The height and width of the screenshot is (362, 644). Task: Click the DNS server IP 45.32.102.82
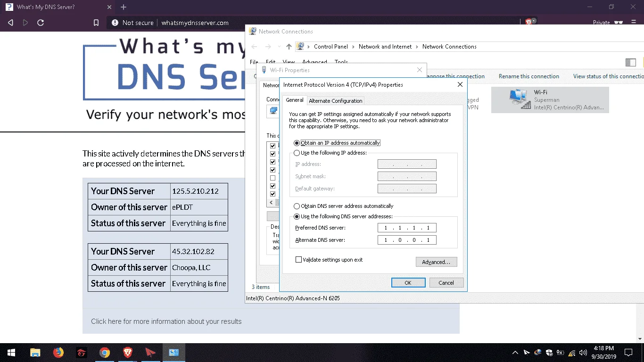193,251
